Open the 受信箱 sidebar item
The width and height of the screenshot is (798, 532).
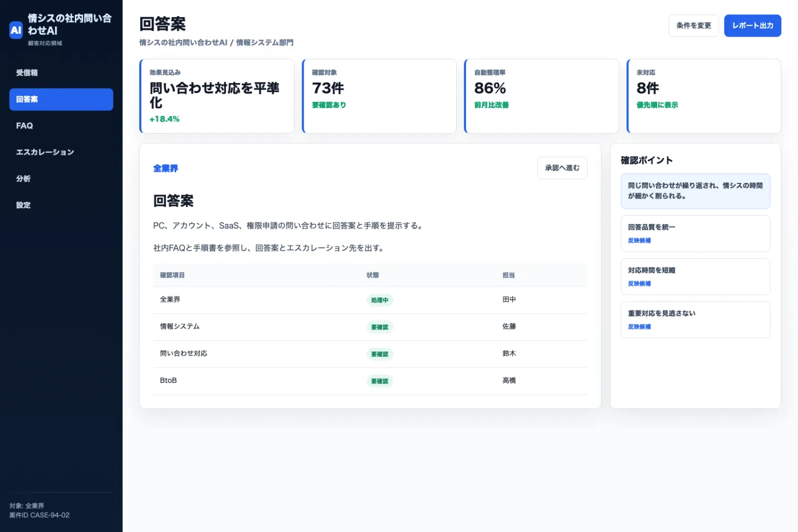[x=61, y=73]
